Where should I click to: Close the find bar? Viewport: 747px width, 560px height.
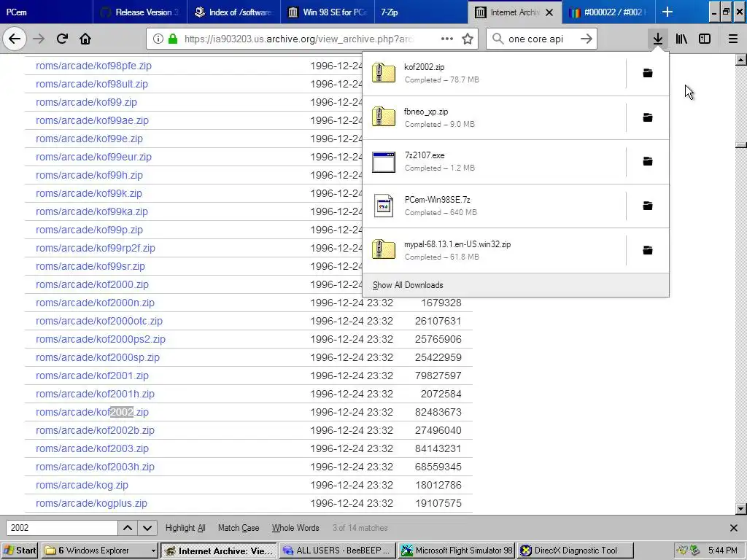[734, 528]
